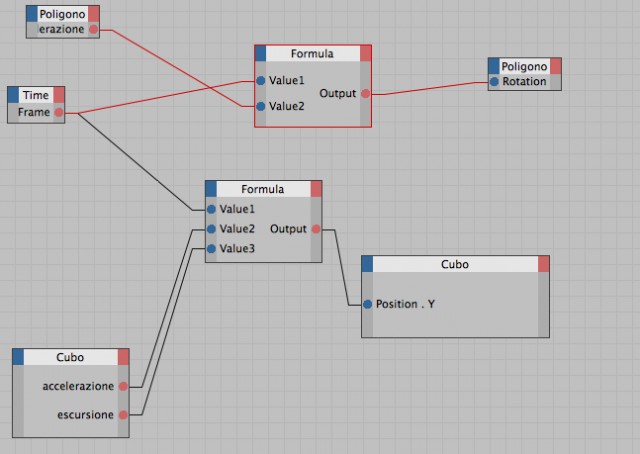Click the Position . Y input port
This screenshot has width=640, height=454.
point(367,304)
